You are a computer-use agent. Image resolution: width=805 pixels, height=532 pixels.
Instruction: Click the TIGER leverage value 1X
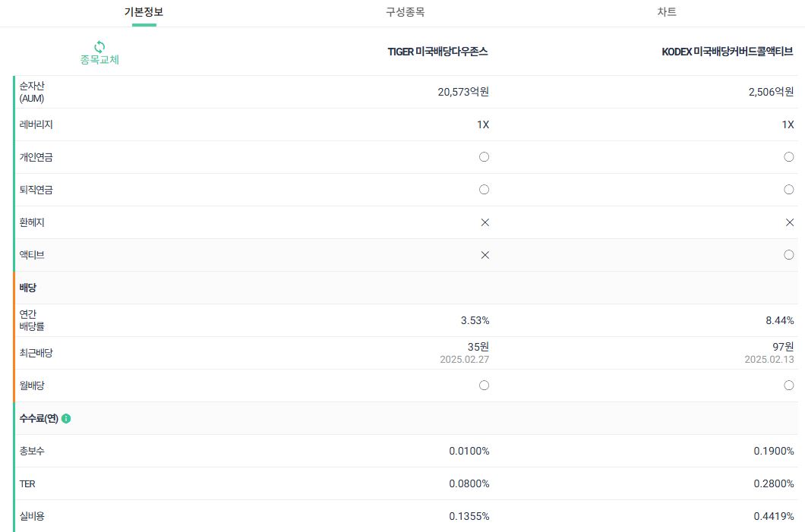(x=483, y=124)
